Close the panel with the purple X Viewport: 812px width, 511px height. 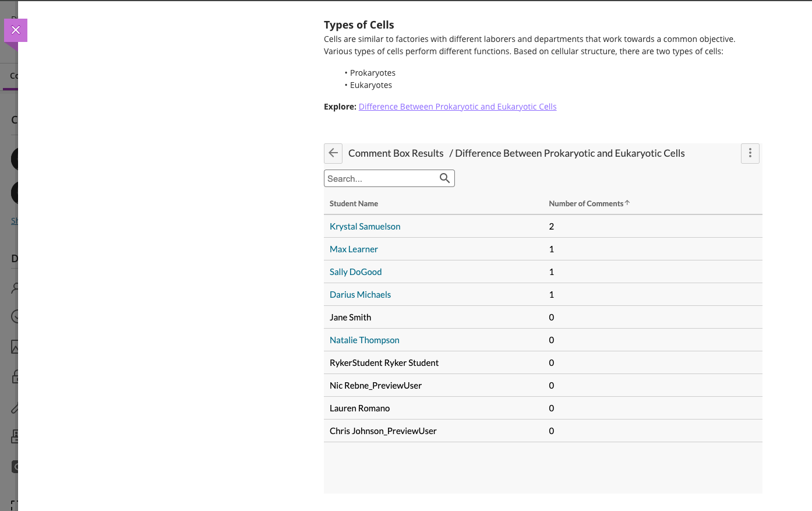tap(16, 30)
